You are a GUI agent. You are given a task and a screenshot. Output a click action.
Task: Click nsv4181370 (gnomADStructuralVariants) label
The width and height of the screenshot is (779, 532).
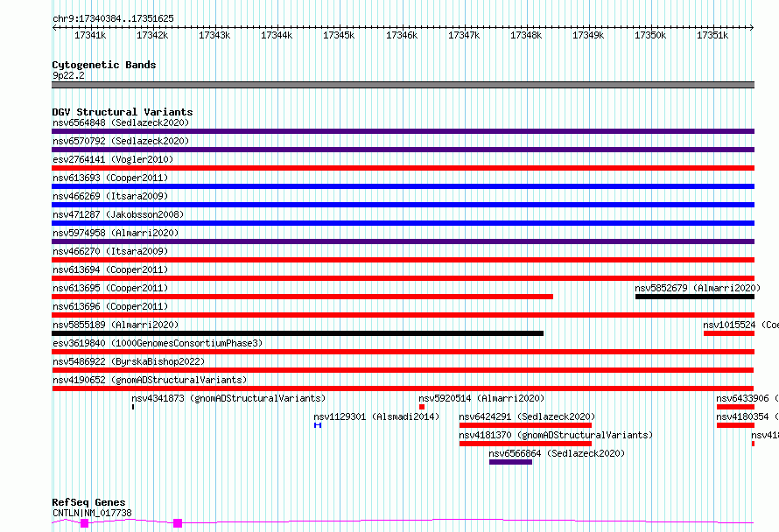click(556, 435)
